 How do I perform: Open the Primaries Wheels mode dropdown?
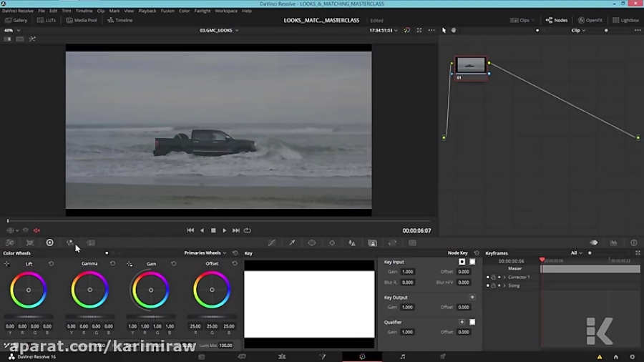pos(205,253)
